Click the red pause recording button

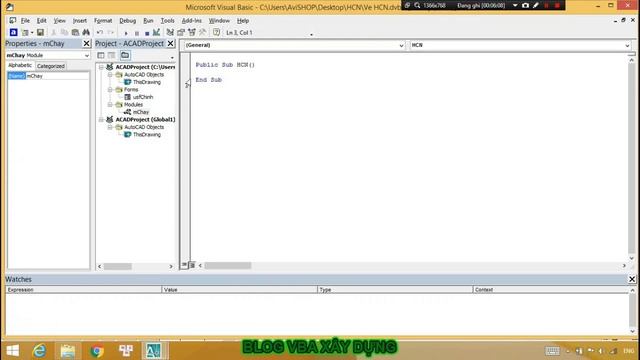click(x=547, y=5)
